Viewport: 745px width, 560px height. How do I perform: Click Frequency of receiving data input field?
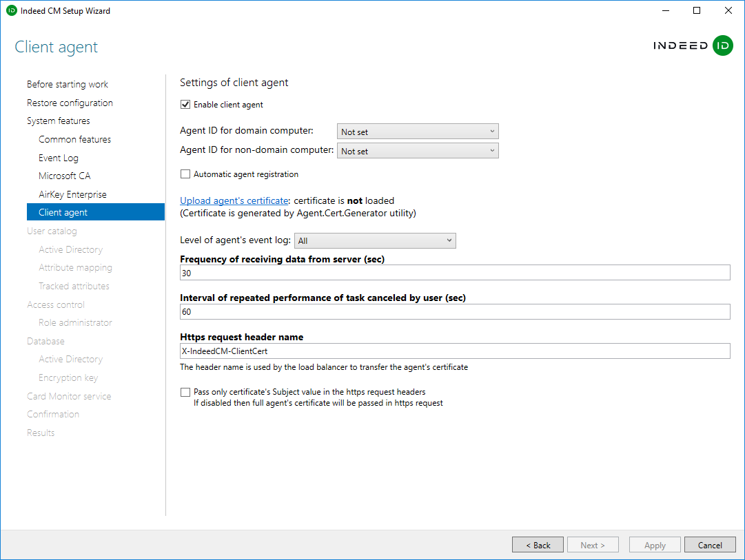[455, 273]
